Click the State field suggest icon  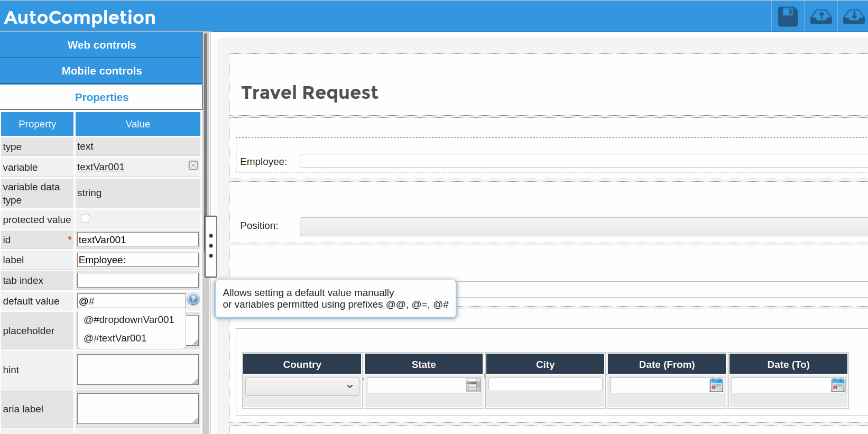tap(473, 385)
